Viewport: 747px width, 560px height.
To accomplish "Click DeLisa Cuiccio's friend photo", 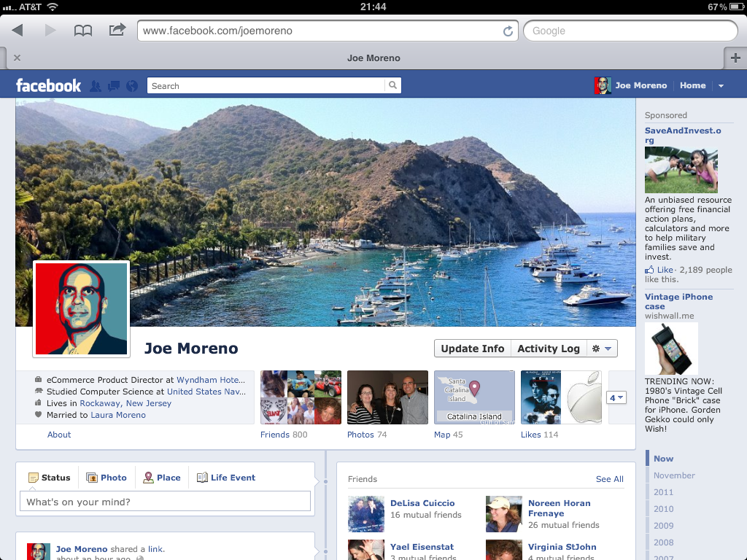I will point(366,514).
